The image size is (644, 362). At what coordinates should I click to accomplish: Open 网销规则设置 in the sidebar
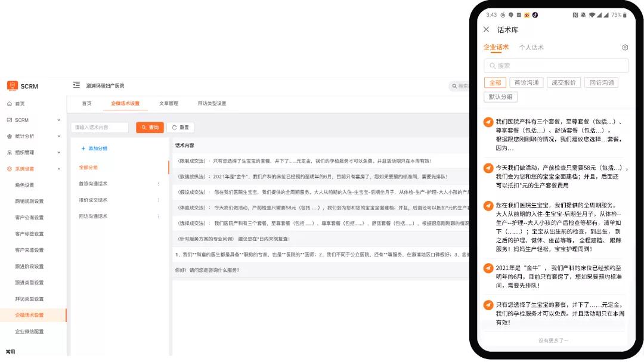29,202
